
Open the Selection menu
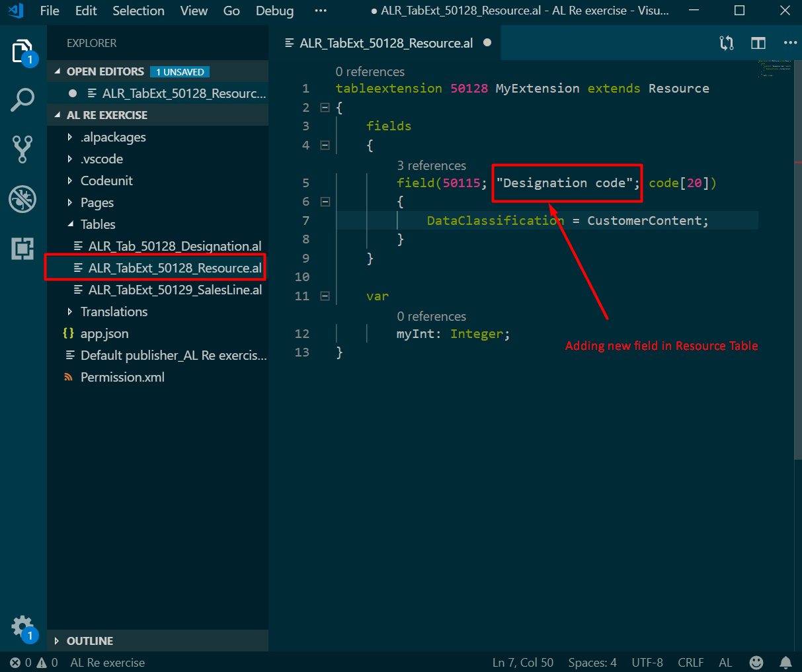138,11
